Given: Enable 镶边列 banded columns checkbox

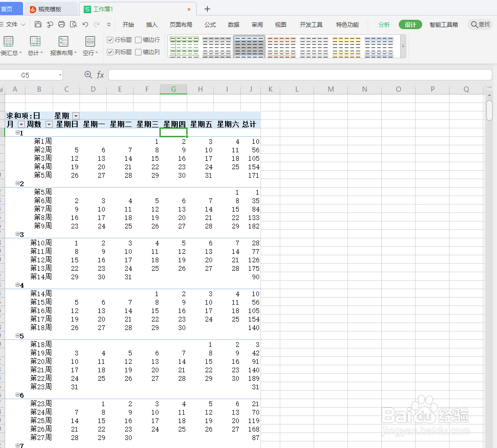Looking at the screenshot, I should click(x=138, y=52).
